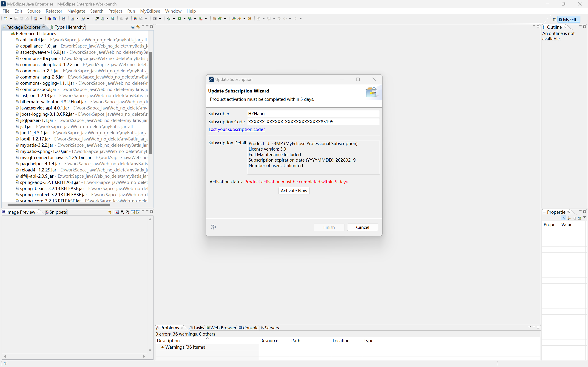Click Cancel in Update Subscription dialog
This screenshot has height=367, width=588.
[363, 227]
